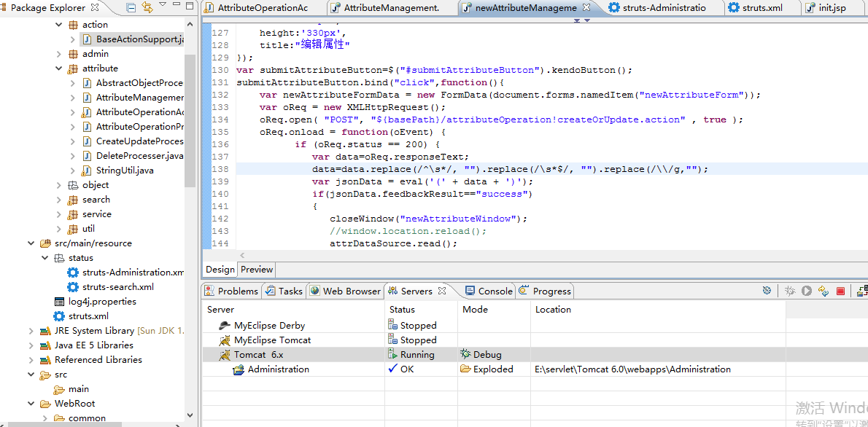Viewport: 868px width, 427px height.
Task: Click Package Explorer vertical scrollbar thumb
Action: [190, 120]
